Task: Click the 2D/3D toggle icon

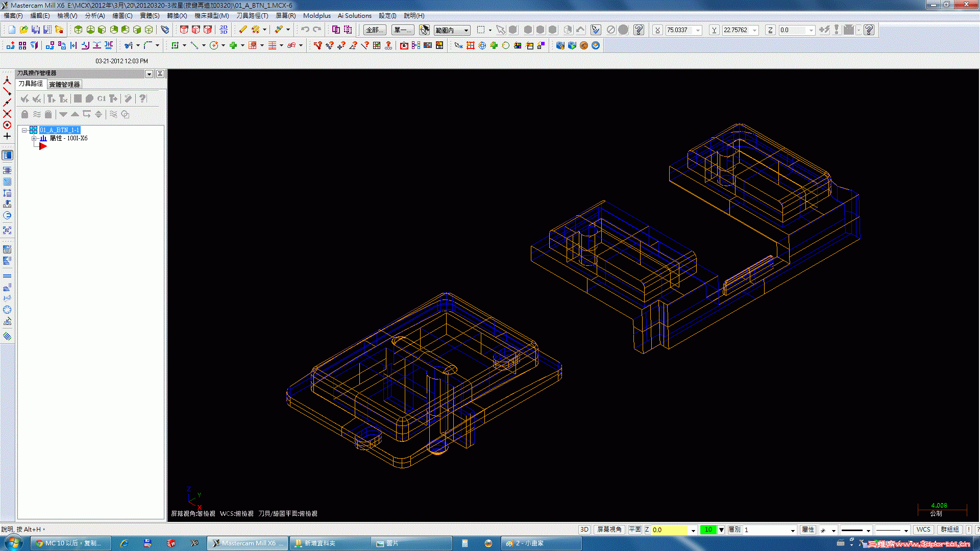Action: [x=224, y=30]
